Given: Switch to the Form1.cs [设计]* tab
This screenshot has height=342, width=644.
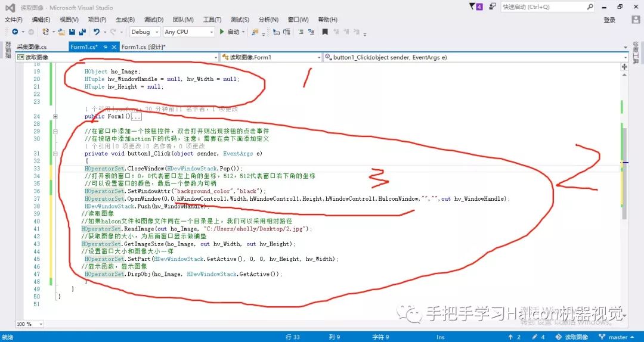Looking at the screenshot, I should [x=143, y=47].
